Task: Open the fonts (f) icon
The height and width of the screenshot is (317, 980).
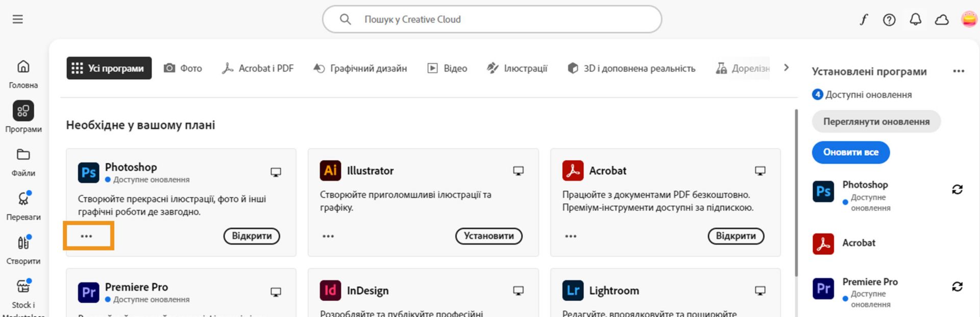Action: pyautogui.click(x=864, y=20)
